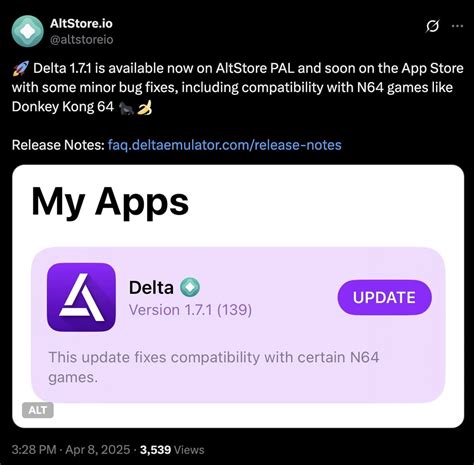Click the Apr 8, 2025 date
The width and height of the screenshot is (474, 465).
coord(98,450)
